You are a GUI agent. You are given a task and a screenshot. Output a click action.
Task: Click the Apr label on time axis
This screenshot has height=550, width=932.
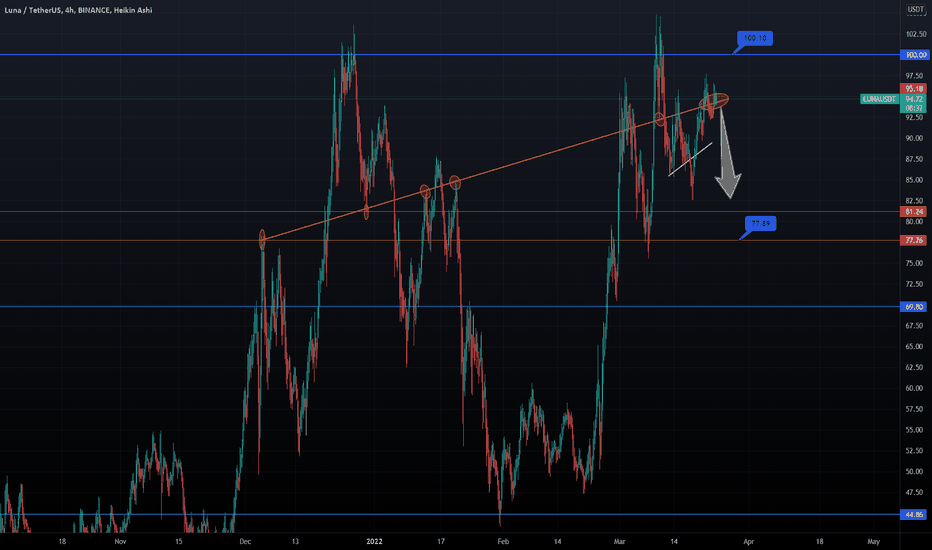tap(748, 541)
